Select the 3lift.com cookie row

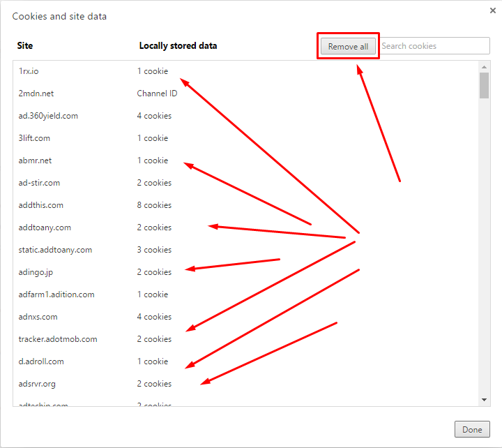[34, 138]
